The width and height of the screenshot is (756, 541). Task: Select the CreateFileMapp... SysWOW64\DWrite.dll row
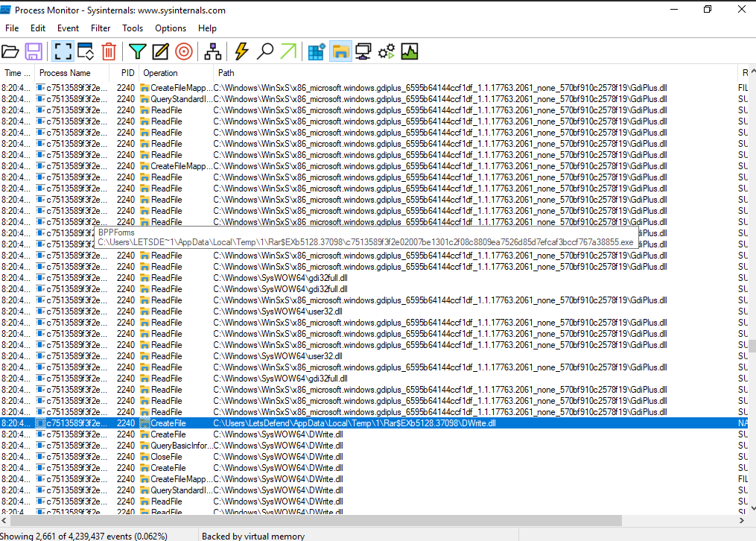374,479
